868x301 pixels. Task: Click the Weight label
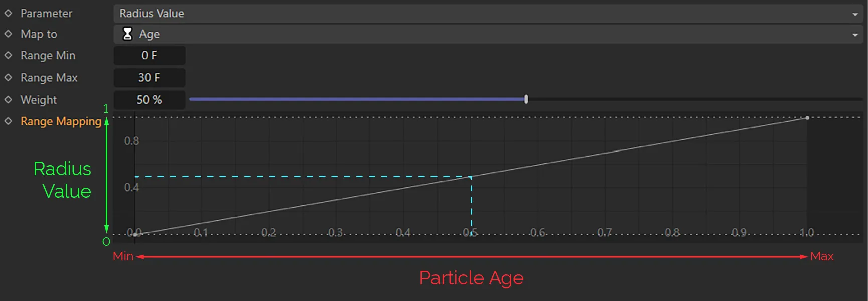tap(38, 100)
